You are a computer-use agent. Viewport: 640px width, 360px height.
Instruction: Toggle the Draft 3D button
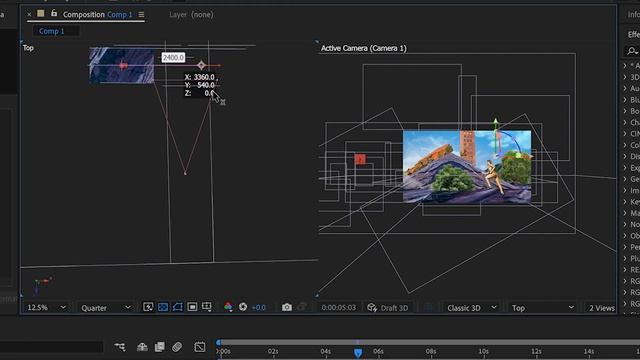(x=388, y=308)
